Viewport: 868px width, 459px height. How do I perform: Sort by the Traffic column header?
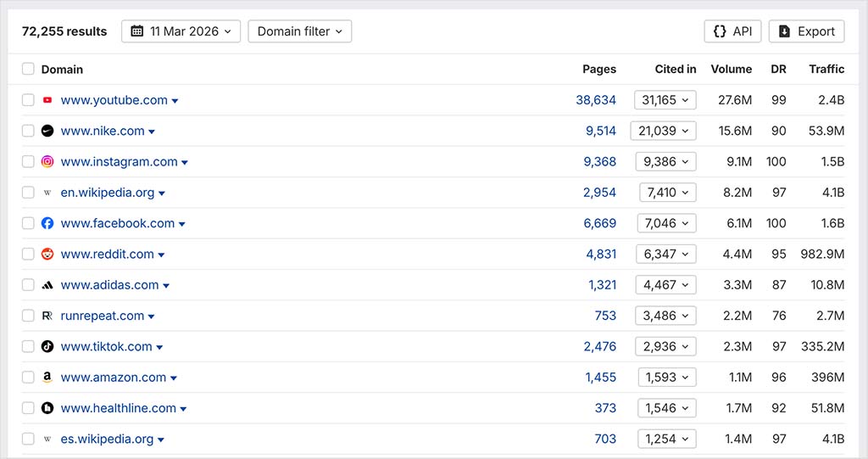[x=826, y=69]
